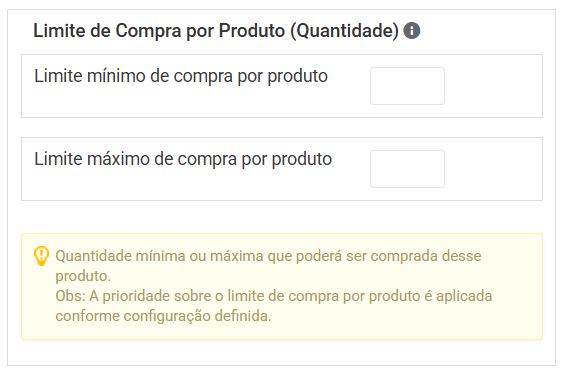Click the empty gap between the two limit rows
This screenshot has width=570, height=377.
[282, 127]
